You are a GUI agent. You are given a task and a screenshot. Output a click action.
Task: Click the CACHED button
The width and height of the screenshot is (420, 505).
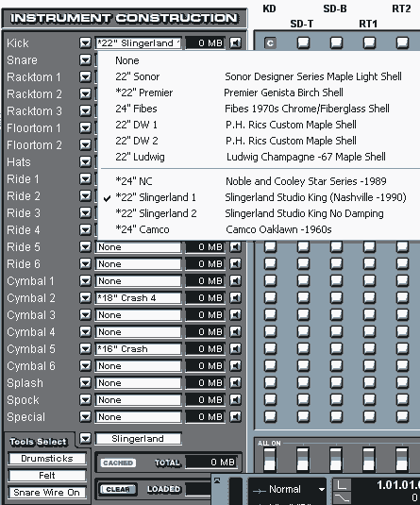coord(118,463)
